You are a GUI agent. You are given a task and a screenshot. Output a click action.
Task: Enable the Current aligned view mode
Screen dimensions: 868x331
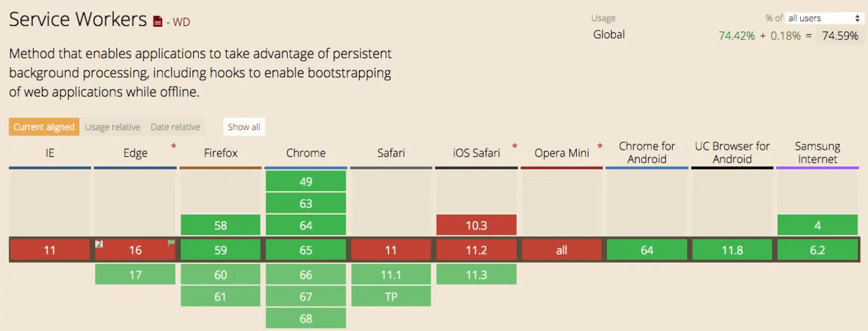point(44,127)
